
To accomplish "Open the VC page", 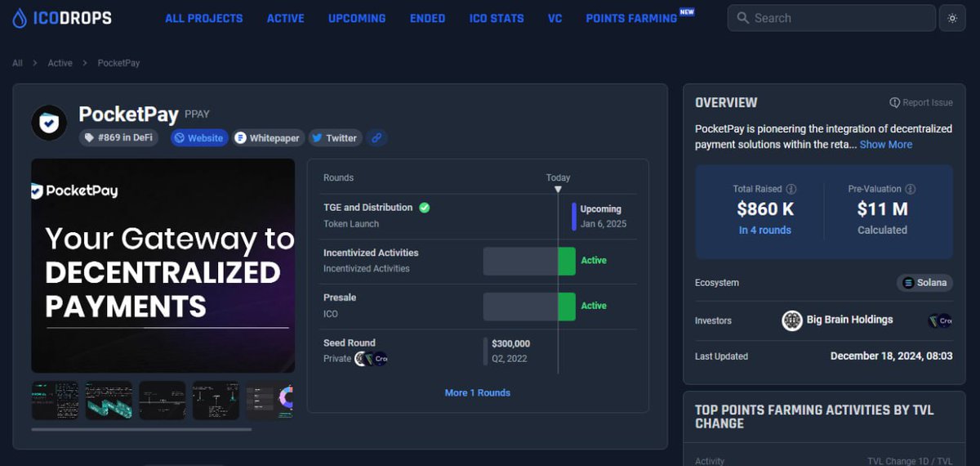I will 555,18.
